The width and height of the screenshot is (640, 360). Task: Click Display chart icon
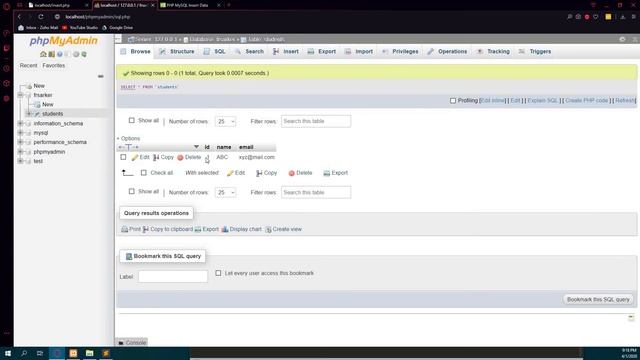(225, 229)
